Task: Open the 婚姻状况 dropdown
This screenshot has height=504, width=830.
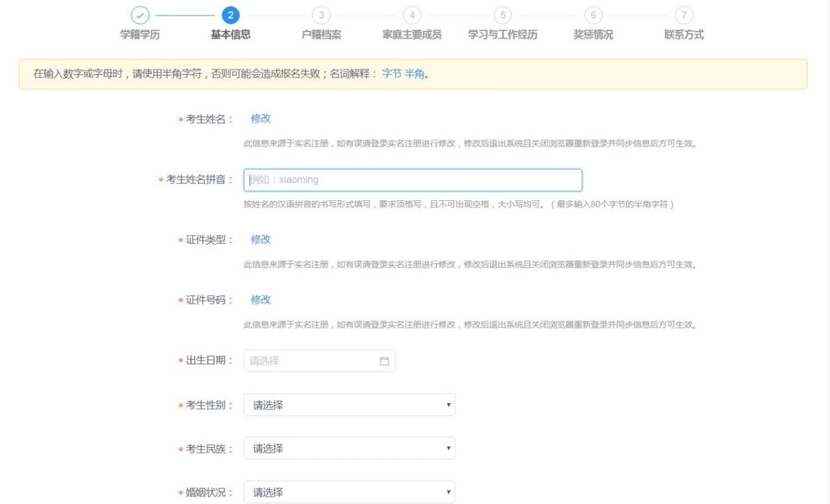Action: coord(349,492)
